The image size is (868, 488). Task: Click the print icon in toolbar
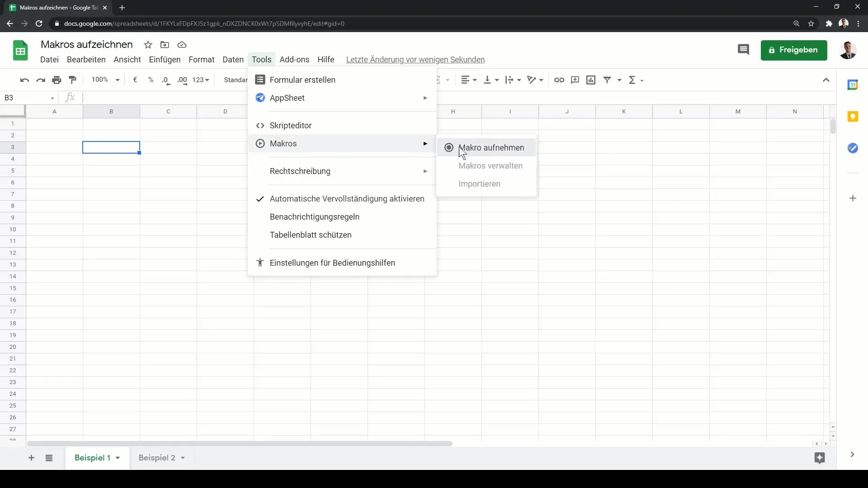(57, 79)
